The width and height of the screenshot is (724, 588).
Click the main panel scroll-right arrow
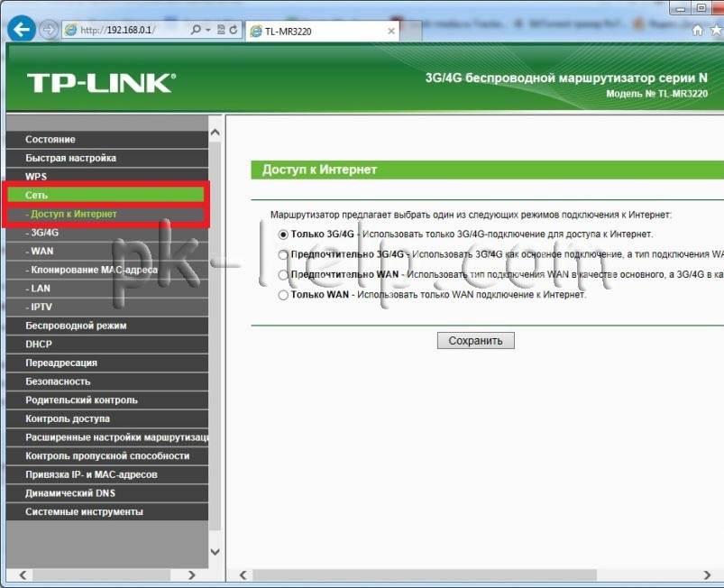pos(707,575)
